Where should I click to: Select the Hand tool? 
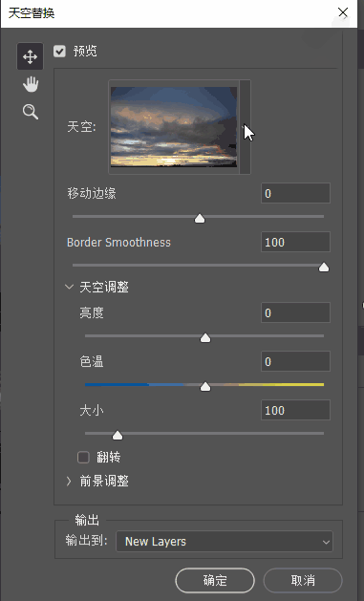click(x=31, y=84)
